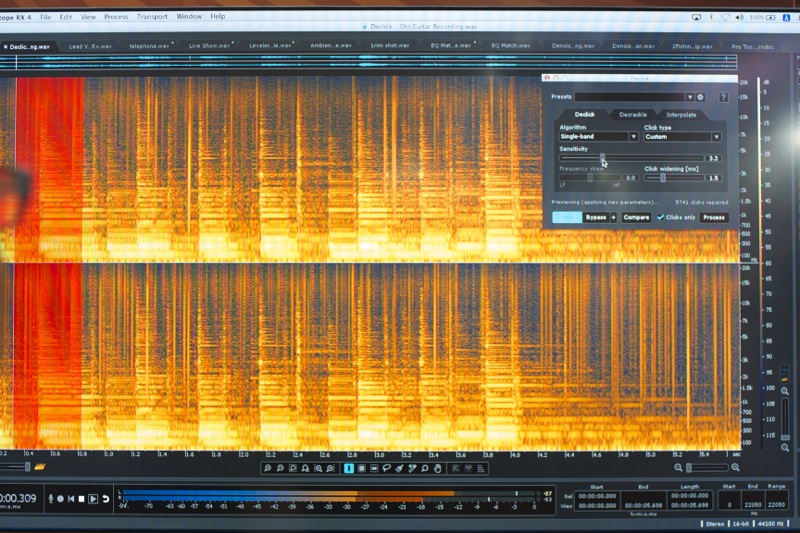800x533 pixels.
Task: Click the waveform overview strip above spectrogram
Action: coord(368,62)
